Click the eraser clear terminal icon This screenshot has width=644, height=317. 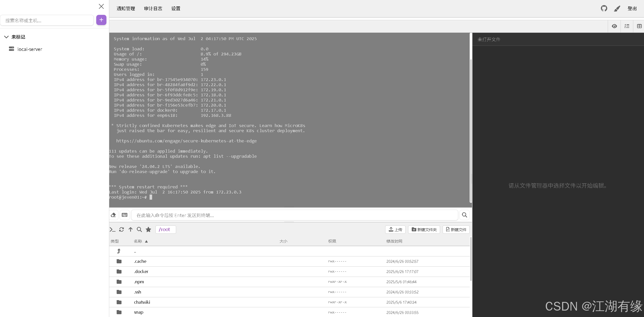point(113,215)
